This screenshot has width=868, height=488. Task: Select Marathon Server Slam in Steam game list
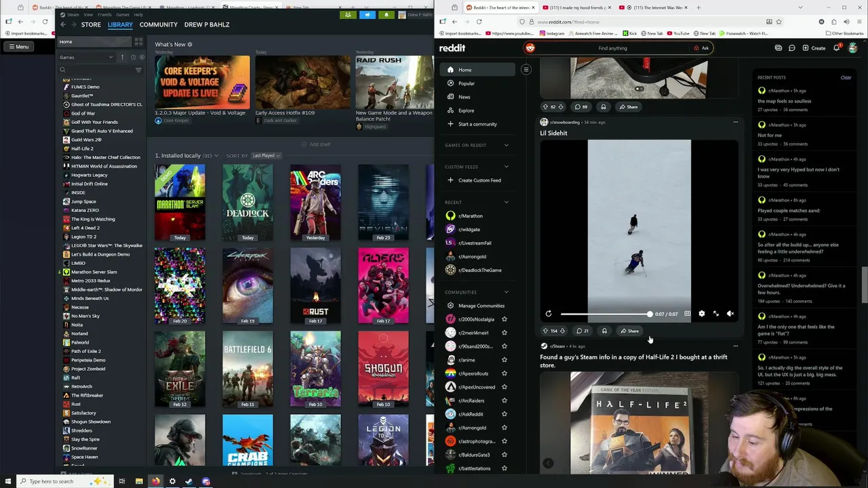click(x=94, y=272)
